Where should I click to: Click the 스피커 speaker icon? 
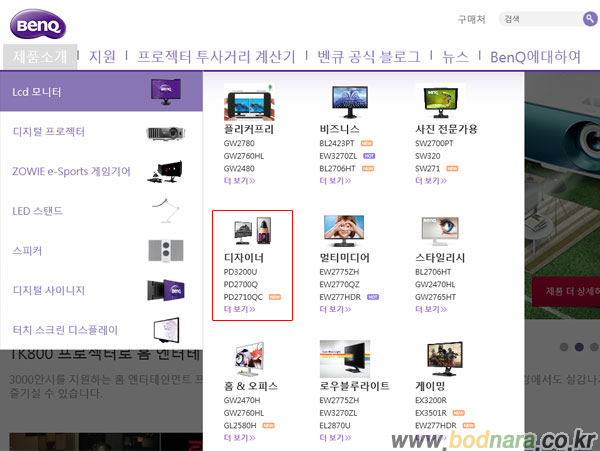pos(166,251)
